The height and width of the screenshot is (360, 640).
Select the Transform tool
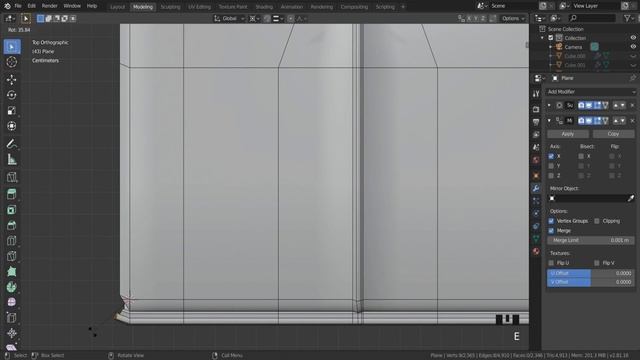click(x=12, y=126)
